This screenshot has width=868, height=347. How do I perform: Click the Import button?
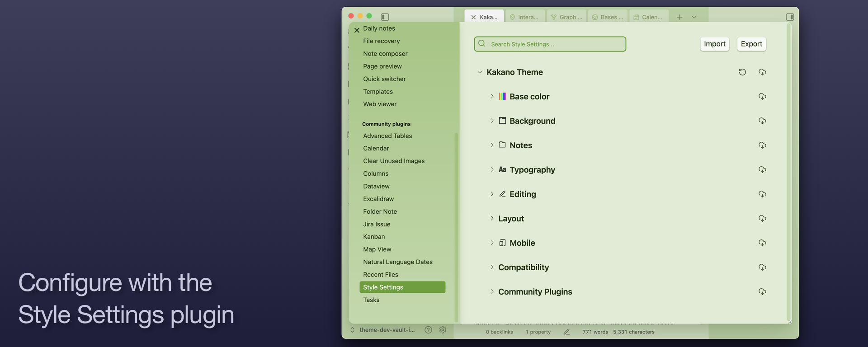pyautogui.click(x=715, y=44)
